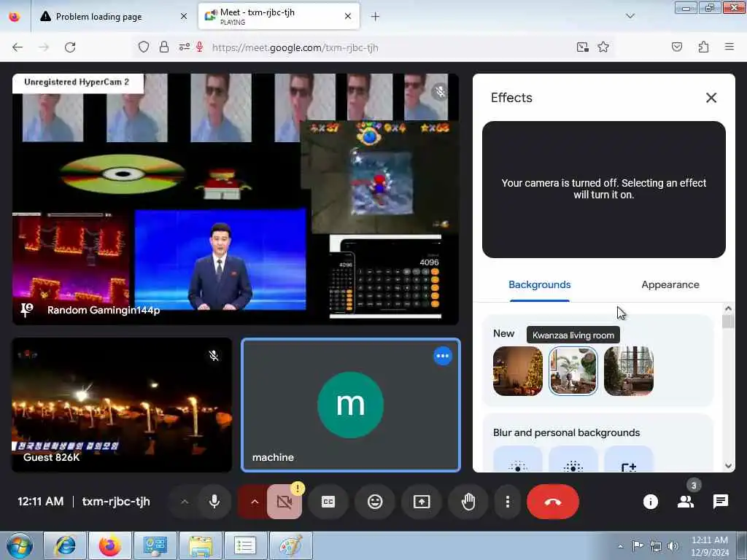Turn on the camera button

(285, 502)
